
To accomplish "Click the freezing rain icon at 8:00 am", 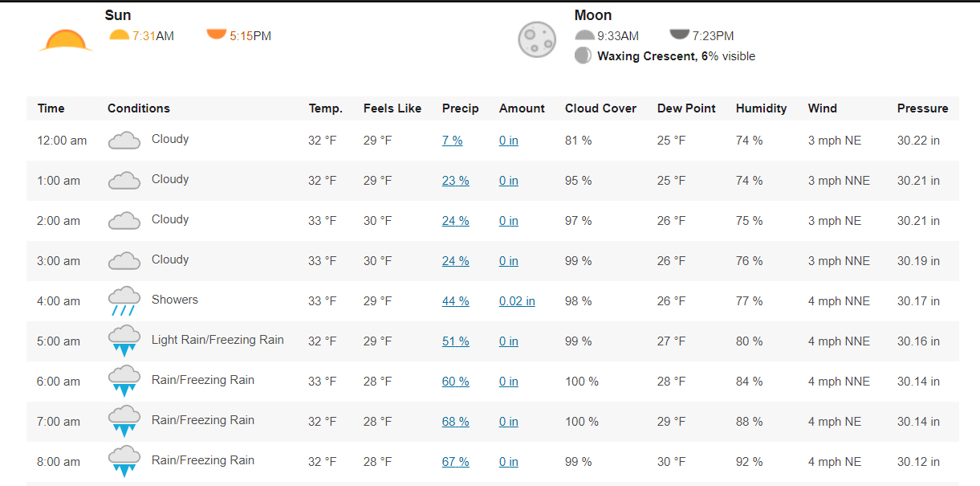I will (124, 461).
